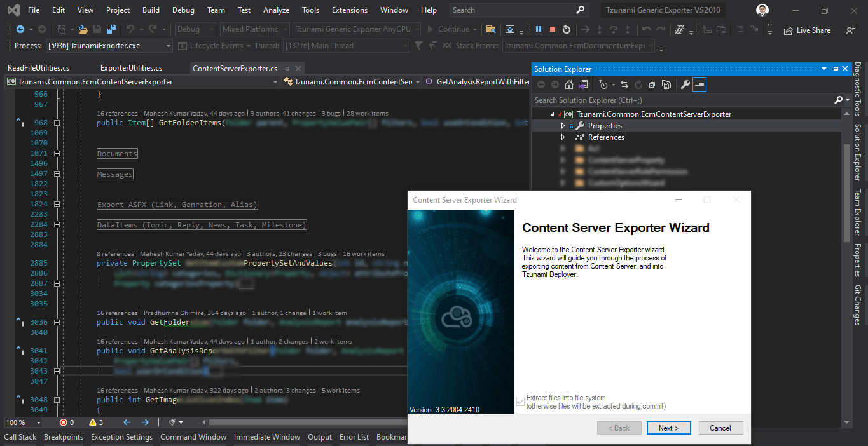Viewport: 868px width, 446px height.
Task: Open the Thread dropdown showing Main Thread
Action: click(347, 46)
